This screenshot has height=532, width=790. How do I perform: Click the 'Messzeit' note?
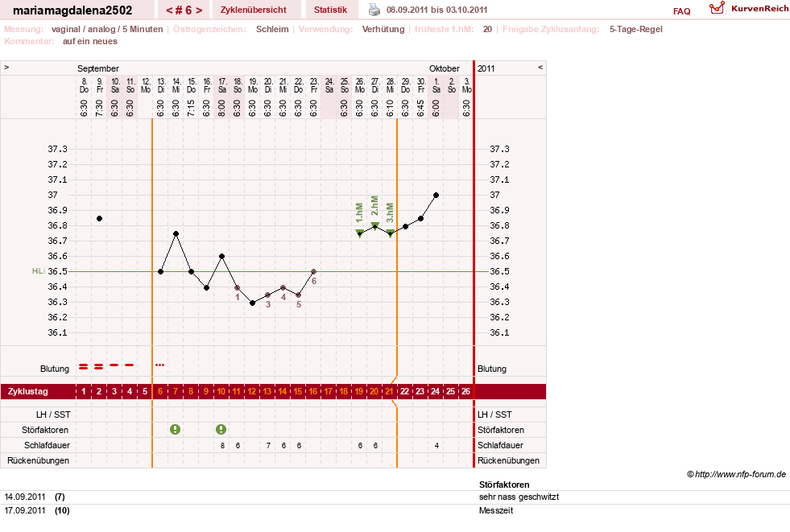(496, 510)
